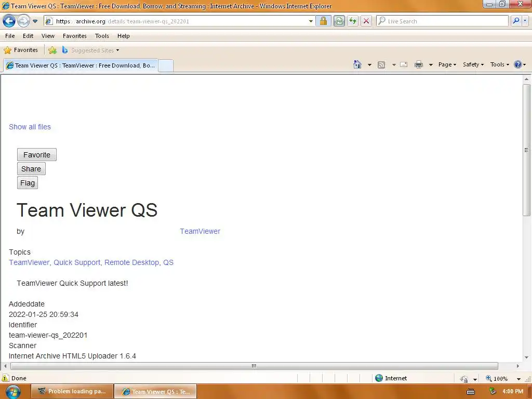Click the TeamViewer topic link
532x399 pixels.
coord(29,262)
